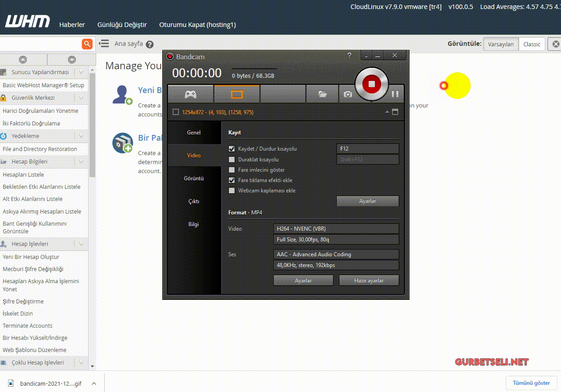Open Günlüğü Değiştir in the header
The image size is (561, 392).
[x=122, y=25]
